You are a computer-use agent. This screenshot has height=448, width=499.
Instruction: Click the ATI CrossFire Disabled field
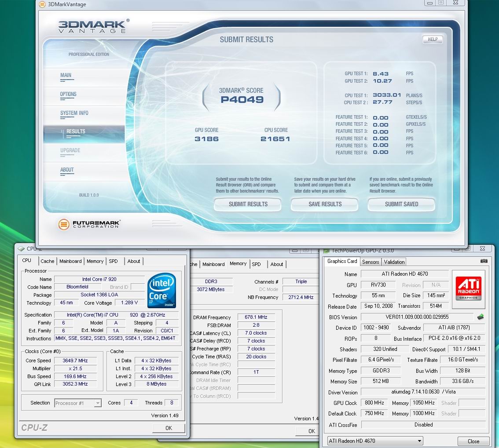pos(423,425)
